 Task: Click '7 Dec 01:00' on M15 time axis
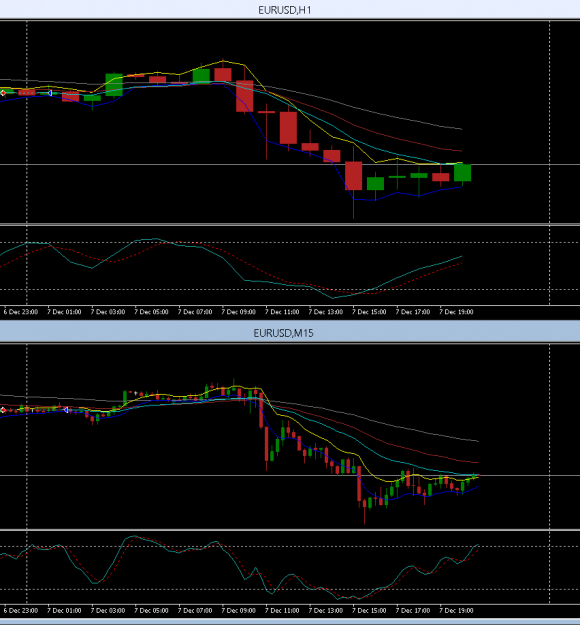[64, 610]
